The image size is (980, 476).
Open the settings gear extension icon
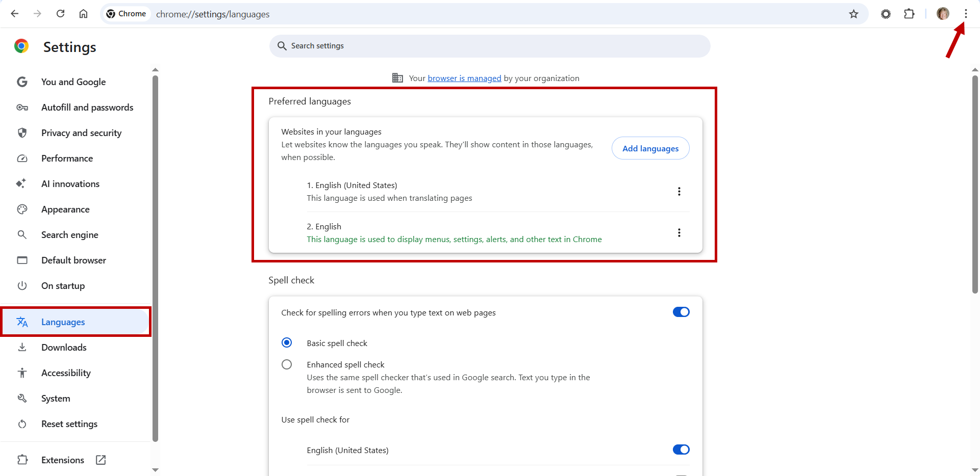(886, 14)
